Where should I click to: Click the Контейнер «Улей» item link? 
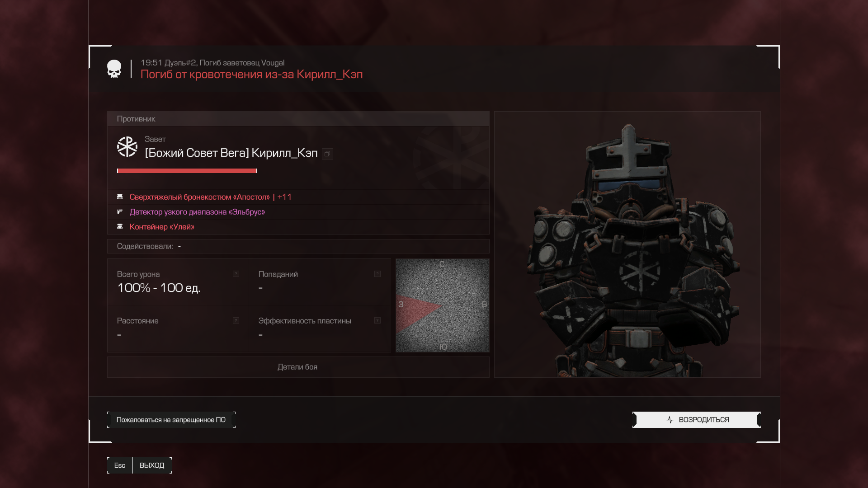pyautogui.click(x=162, y=227)
